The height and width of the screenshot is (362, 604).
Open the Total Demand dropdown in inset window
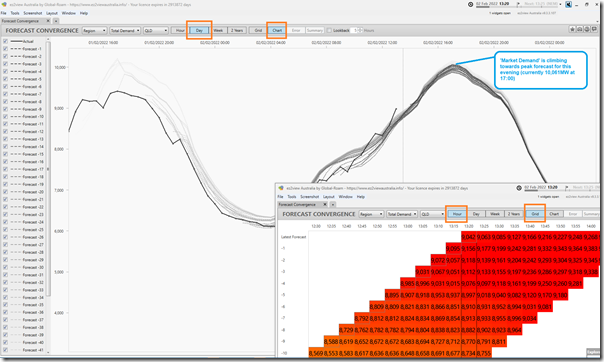click(402, 214)
